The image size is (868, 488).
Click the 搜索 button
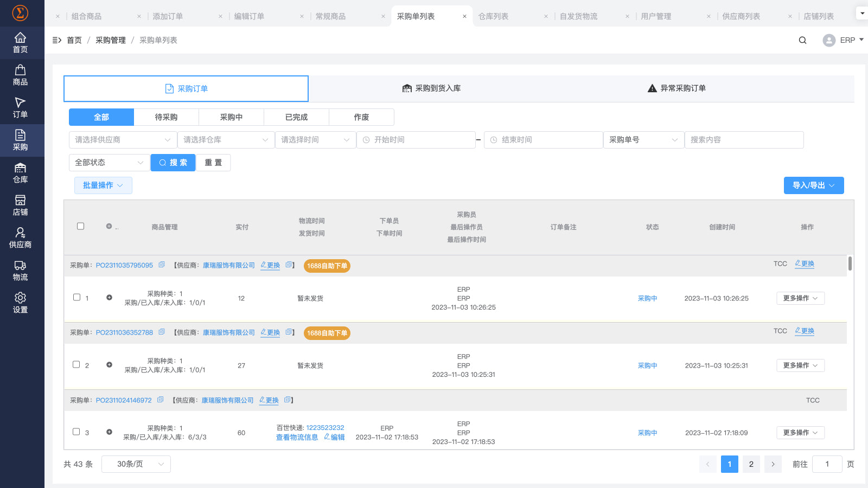coord(173,163)
